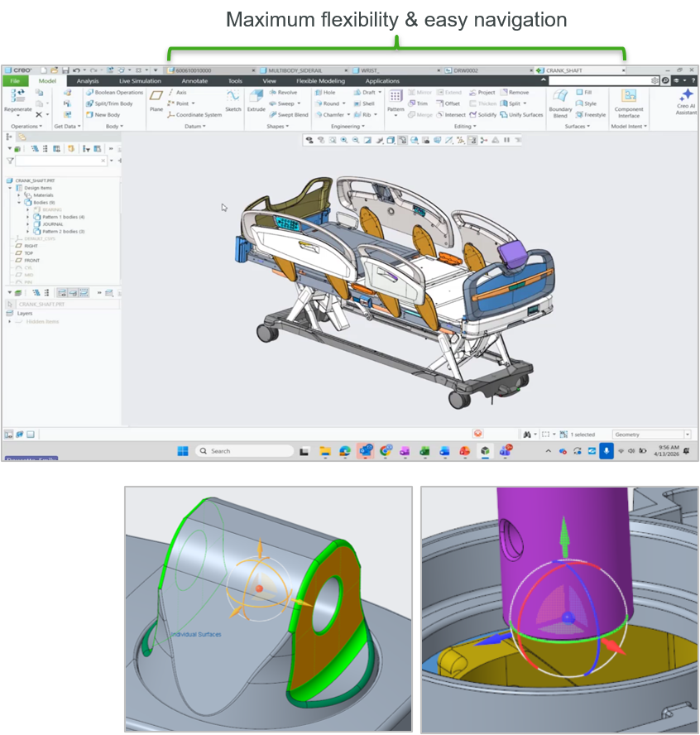The height and width of the screenshot is (735, 700).
Task: Expand Hidden Items in Layers
Action: (10, 321)
